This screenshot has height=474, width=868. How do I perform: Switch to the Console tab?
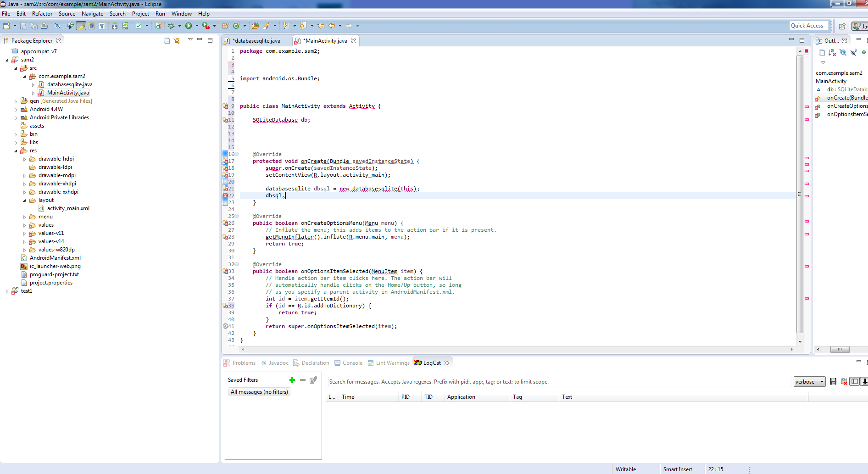[x=349, y=363]
